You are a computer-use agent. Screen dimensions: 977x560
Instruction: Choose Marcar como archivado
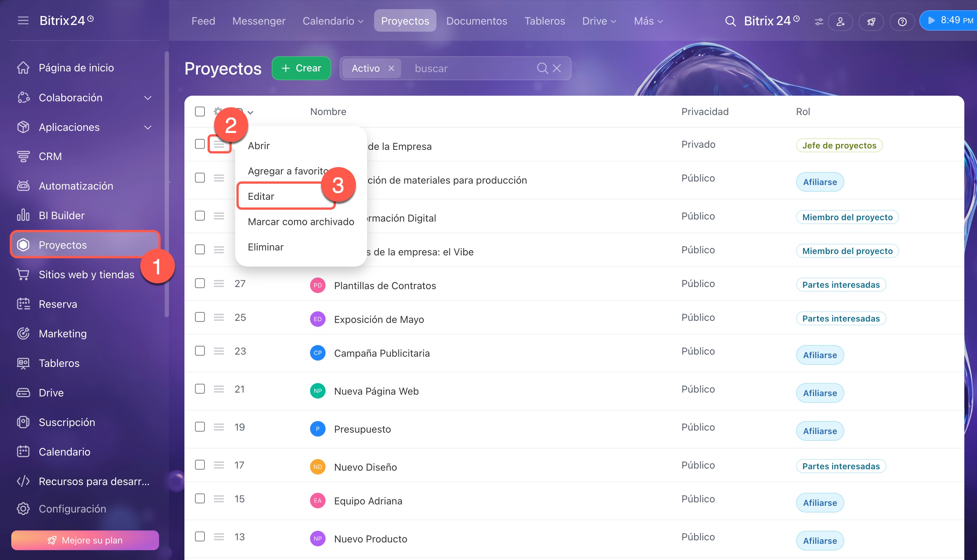point(301,222)
